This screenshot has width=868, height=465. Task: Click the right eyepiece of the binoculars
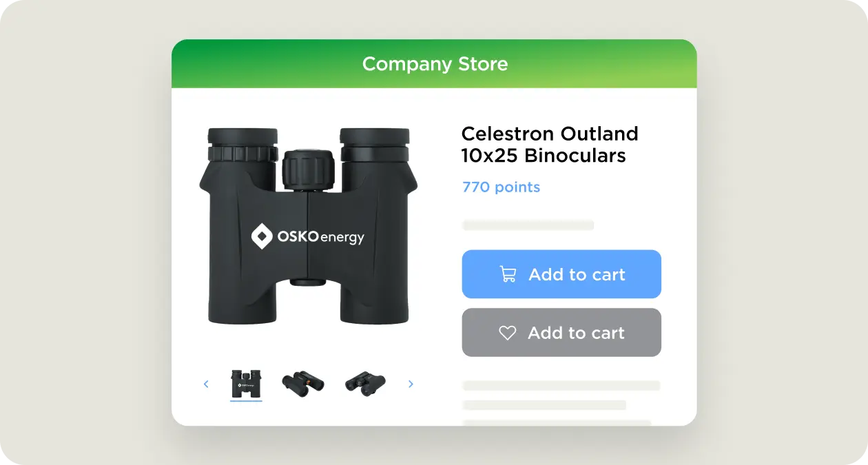(374, 144)
